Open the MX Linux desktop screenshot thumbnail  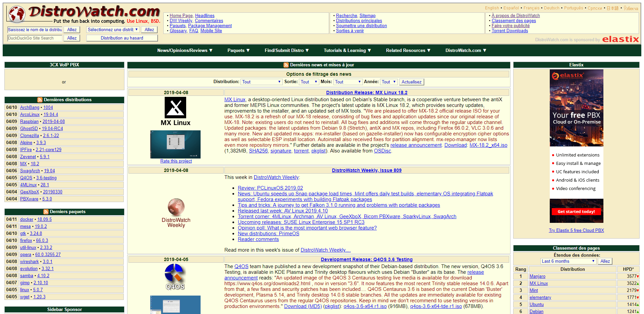(x=175, y=144)
